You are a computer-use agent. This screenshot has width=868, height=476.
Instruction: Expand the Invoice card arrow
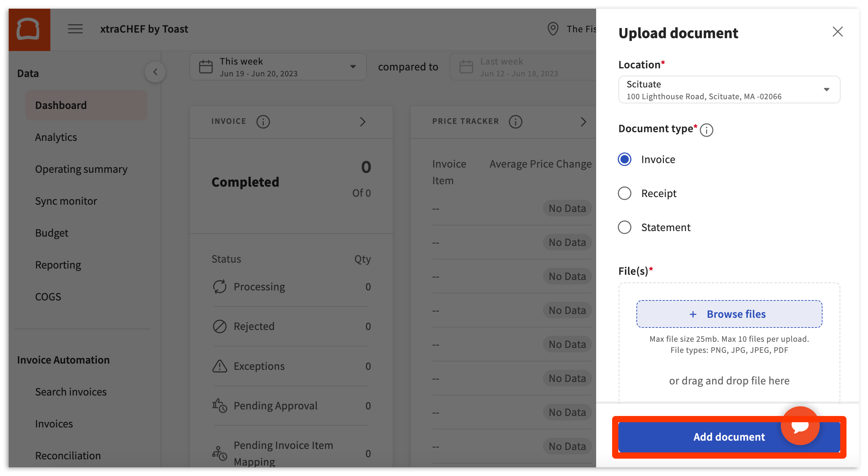click(x=362, y=122)
